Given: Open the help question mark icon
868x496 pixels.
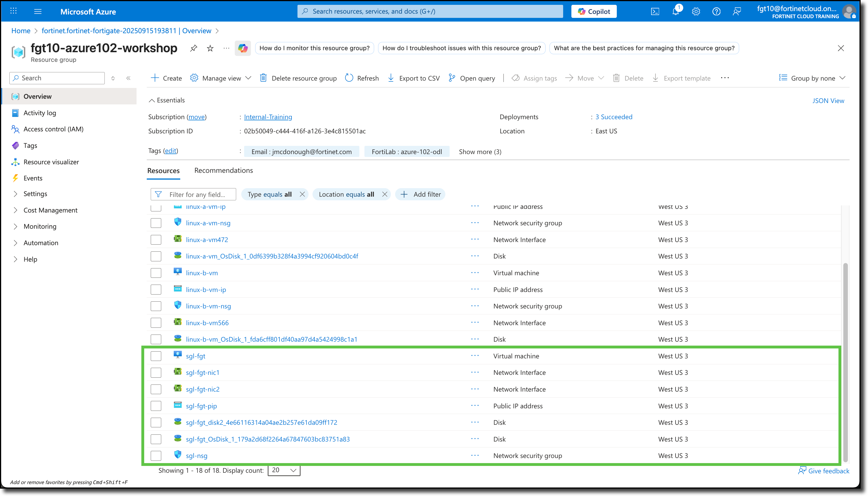Looking at the screenshot, I should (716, 11).
